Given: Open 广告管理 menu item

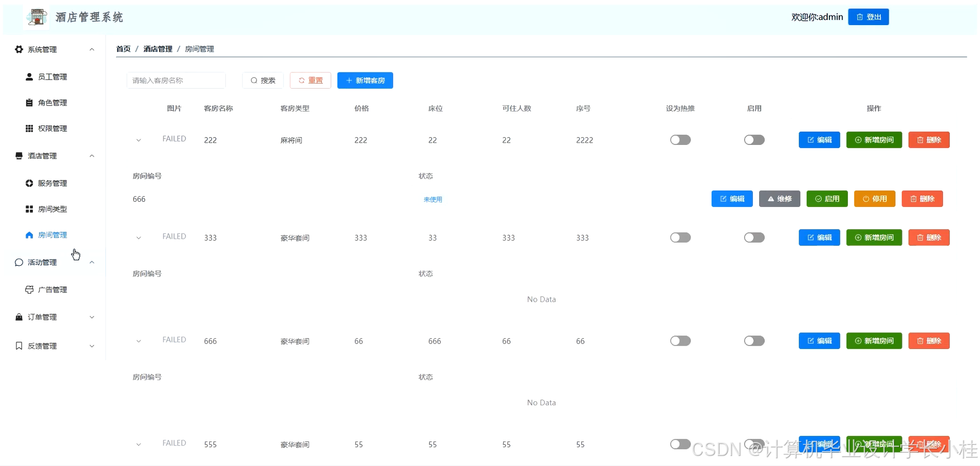Looking at the screenshot, I should pos(54,290).
